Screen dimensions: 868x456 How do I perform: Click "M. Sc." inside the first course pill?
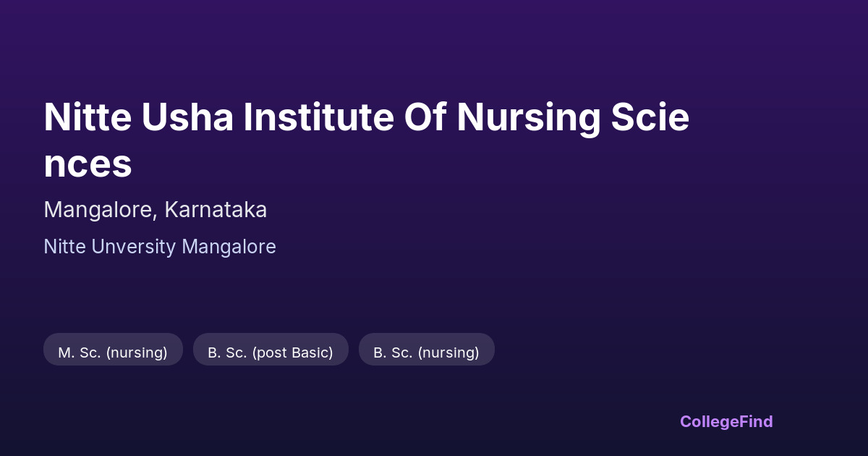tap(80, 352)
